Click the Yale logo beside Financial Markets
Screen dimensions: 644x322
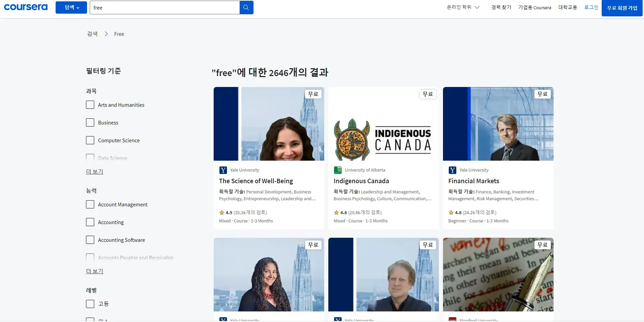(x=452, y=170)
